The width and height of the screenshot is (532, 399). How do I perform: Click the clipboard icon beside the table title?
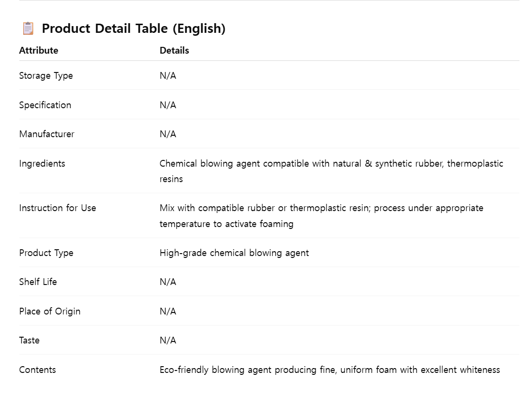coord(28,28)
